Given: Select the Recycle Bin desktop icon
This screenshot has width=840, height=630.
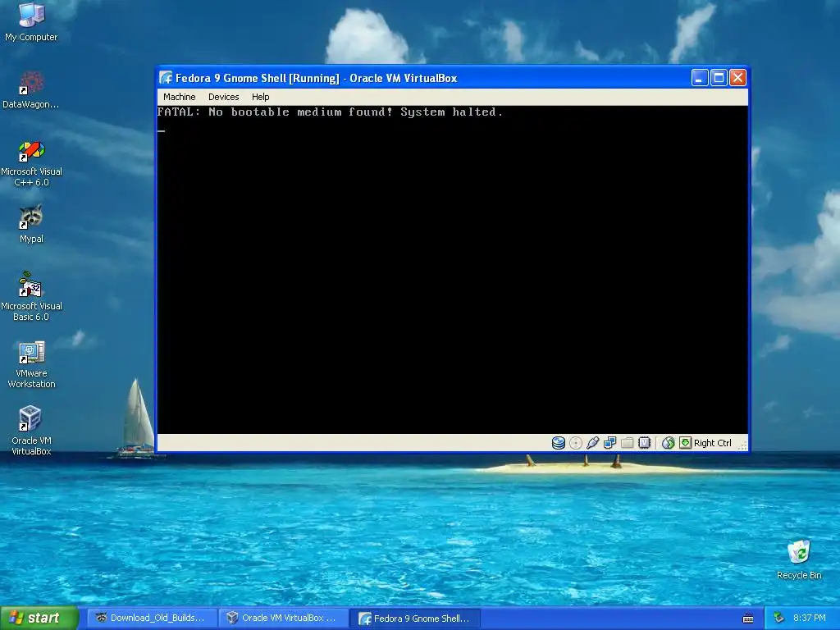Looking at the screenshot, I should coord(799,559).
